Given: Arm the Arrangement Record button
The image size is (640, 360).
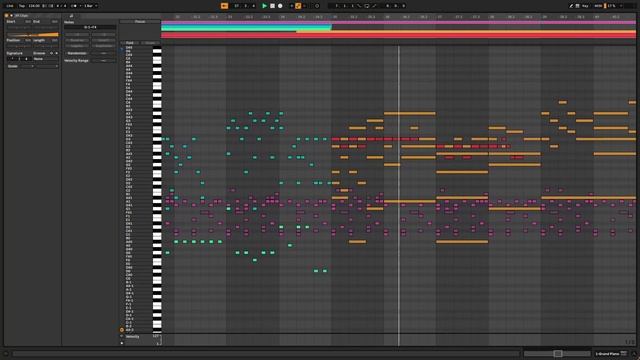Looking at the screenshot, I should point(280,6).
